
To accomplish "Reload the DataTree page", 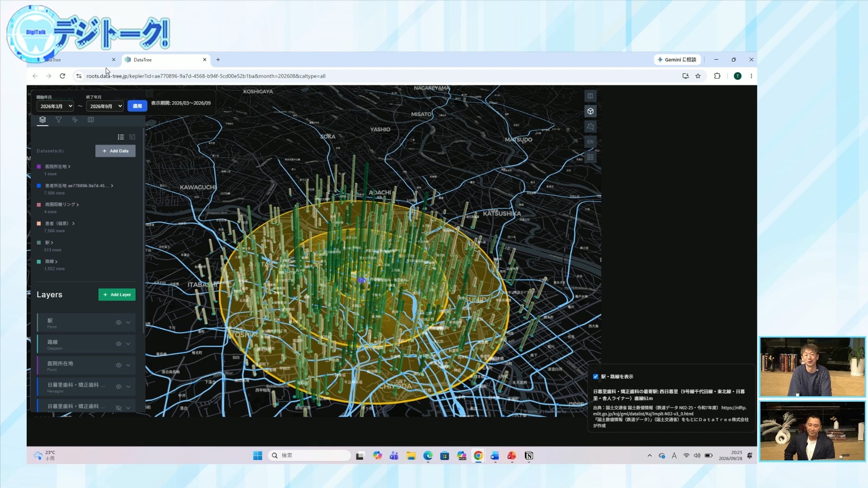I will (x=62, y=76).
